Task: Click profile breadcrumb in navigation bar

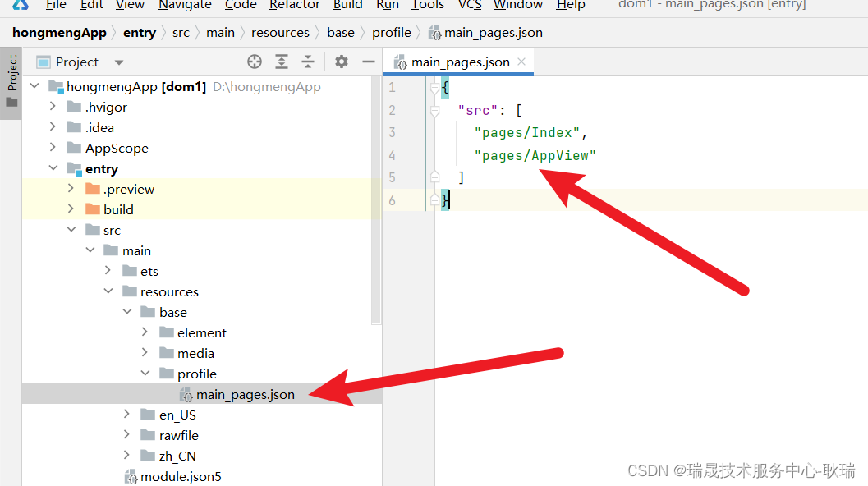Action: [392, 33]
